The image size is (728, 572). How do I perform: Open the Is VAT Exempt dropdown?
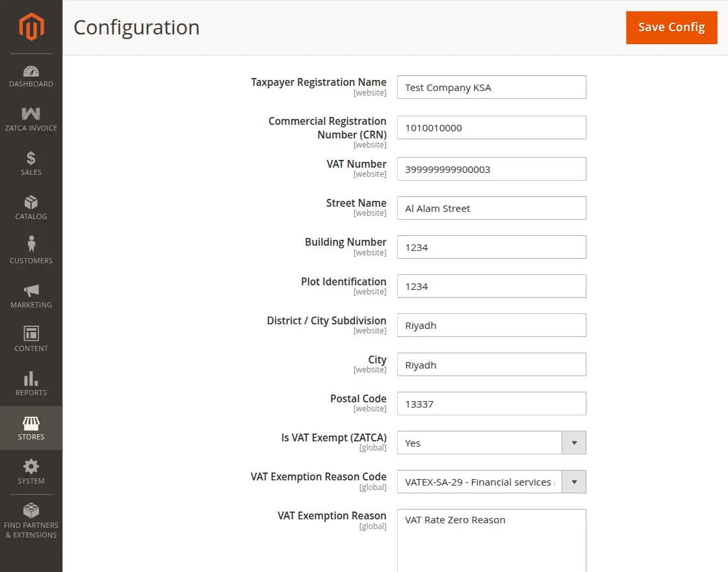(x=574, y=443)
